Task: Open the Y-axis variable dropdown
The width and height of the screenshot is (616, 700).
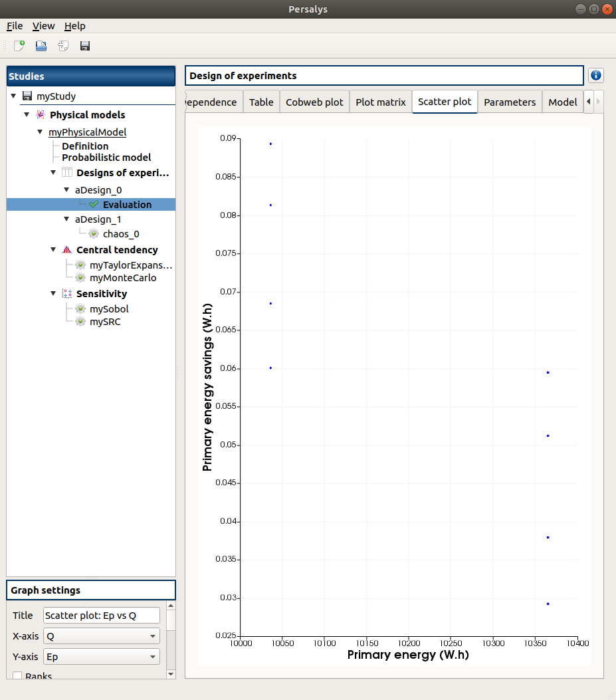Action: (101, 657)
